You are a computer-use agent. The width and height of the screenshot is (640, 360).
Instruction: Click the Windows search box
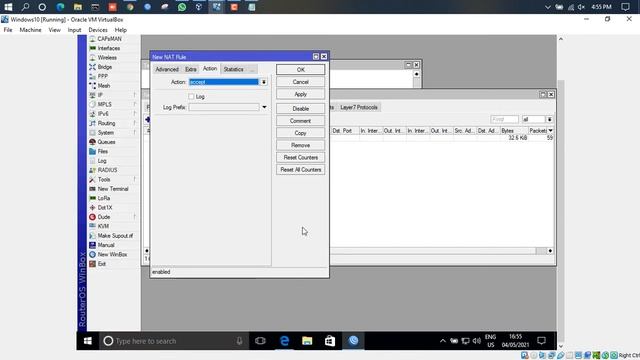pos(174,341)
